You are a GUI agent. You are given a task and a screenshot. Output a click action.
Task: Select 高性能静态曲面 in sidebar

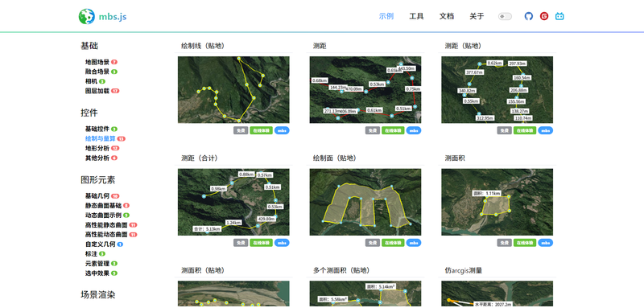coord(106,224)
